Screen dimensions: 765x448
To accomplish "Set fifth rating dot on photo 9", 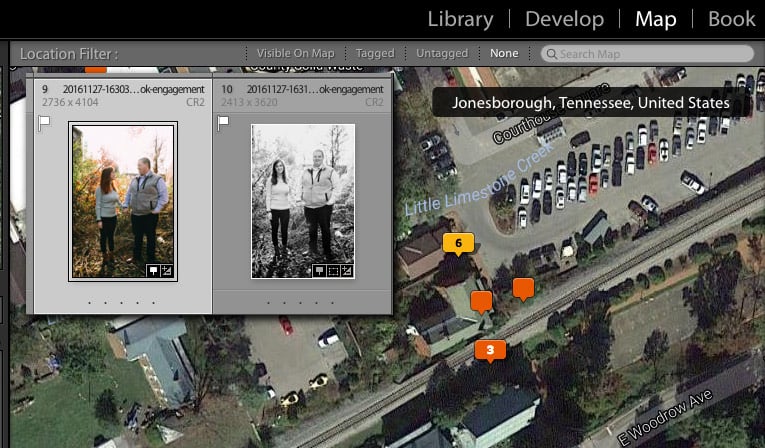I will pyautogui.click(x=154, y=303).
